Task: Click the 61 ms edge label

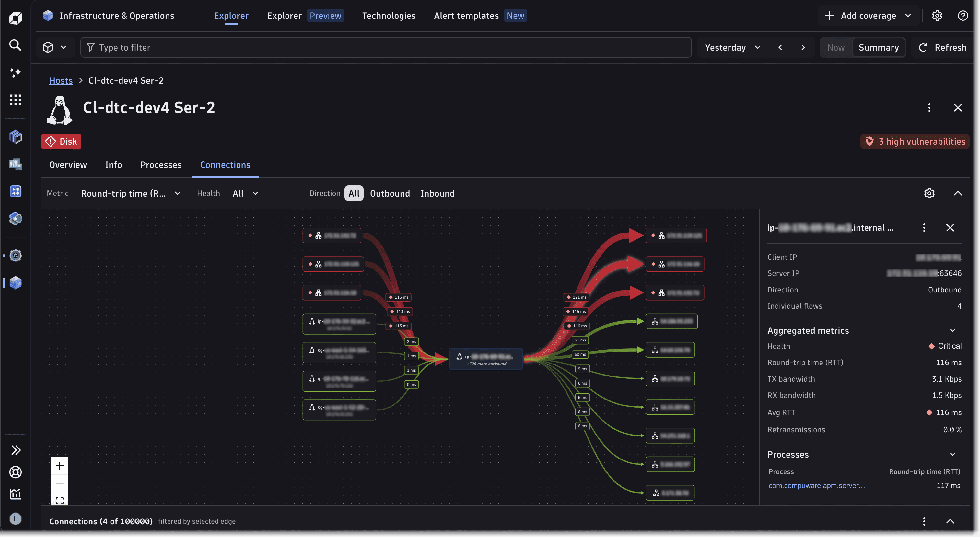Action: [580, 340]
